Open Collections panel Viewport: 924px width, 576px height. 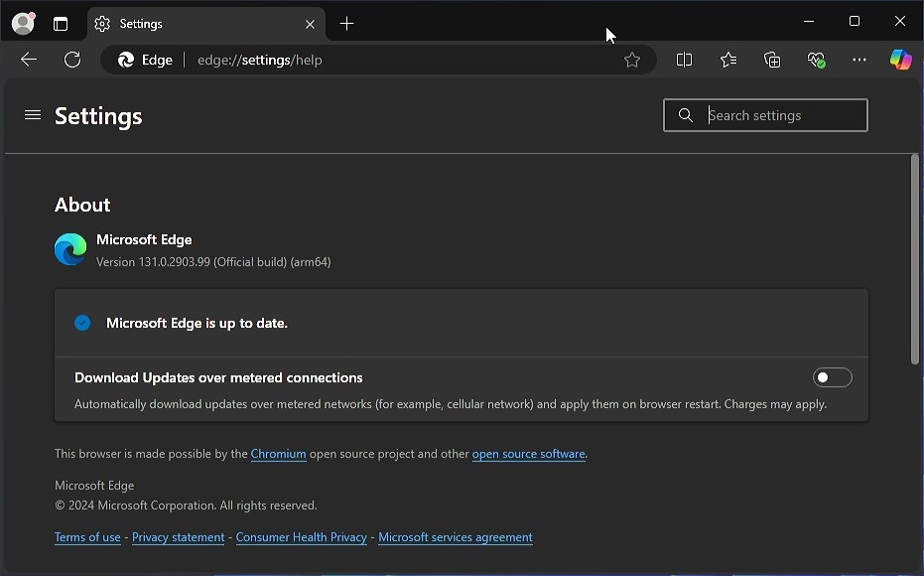pos(772,60)
